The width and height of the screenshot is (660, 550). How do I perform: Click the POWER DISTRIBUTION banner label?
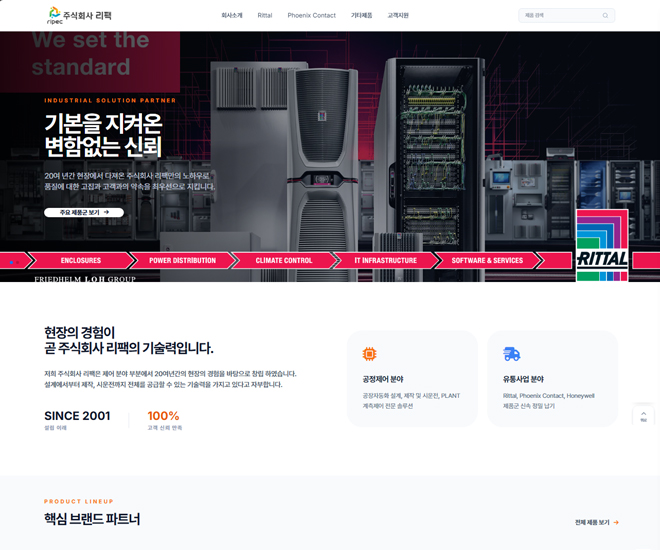tap(182, 260)
